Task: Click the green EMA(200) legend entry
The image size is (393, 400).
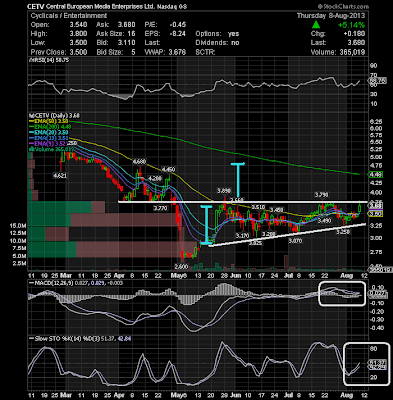Action: [x=50, y=126]
